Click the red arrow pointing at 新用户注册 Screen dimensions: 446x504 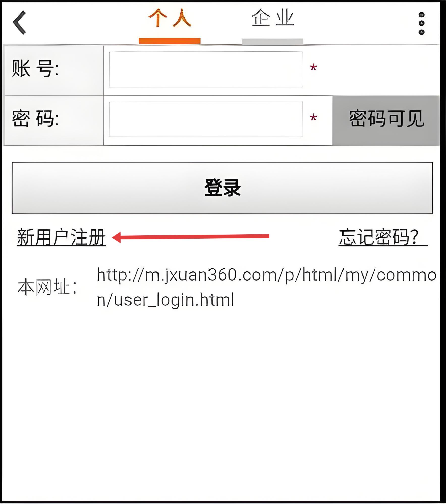[190, 237]
